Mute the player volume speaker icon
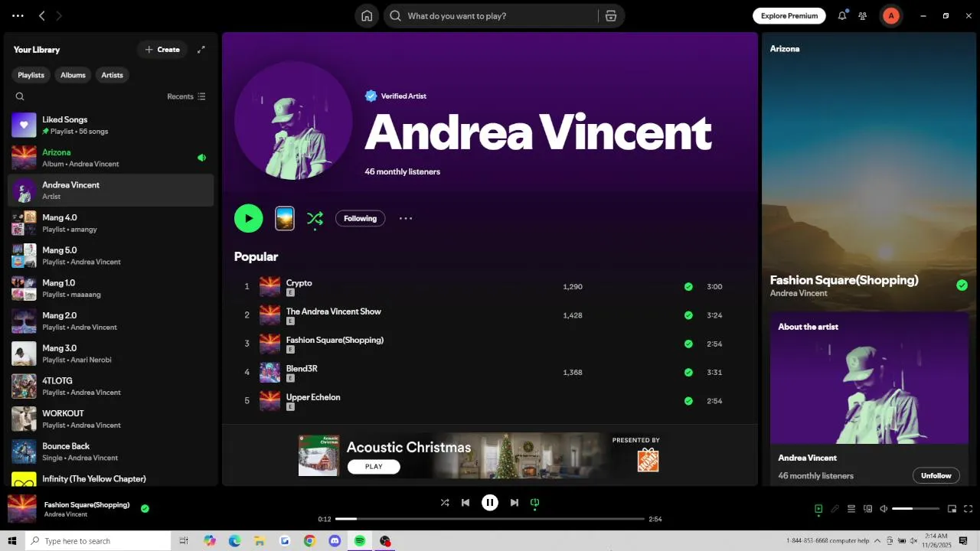Viewport: 980px width, 551px height. coord(884,509)
